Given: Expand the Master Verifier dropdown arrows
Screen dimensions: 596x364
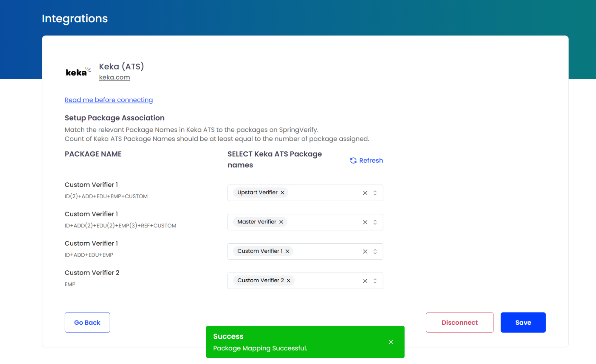Looking at the screenshot, I should [375, 222].
